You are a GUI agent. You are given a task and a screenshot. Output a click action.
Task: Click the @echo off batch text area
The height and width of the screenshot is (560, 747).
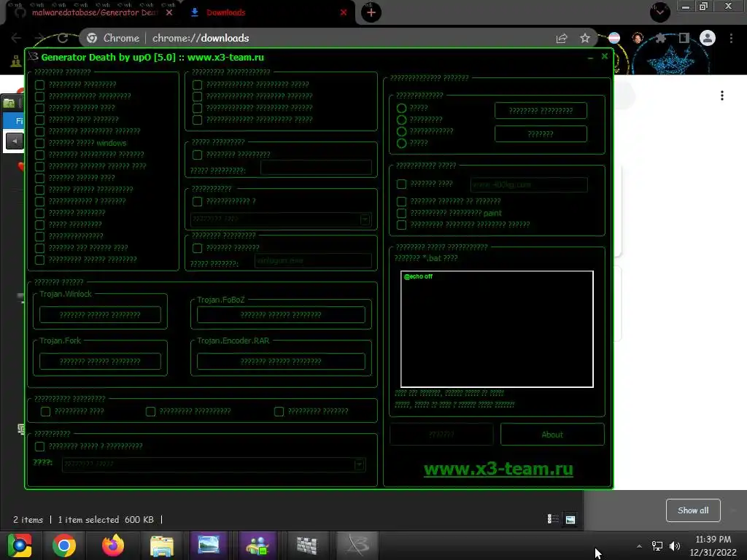497,329
